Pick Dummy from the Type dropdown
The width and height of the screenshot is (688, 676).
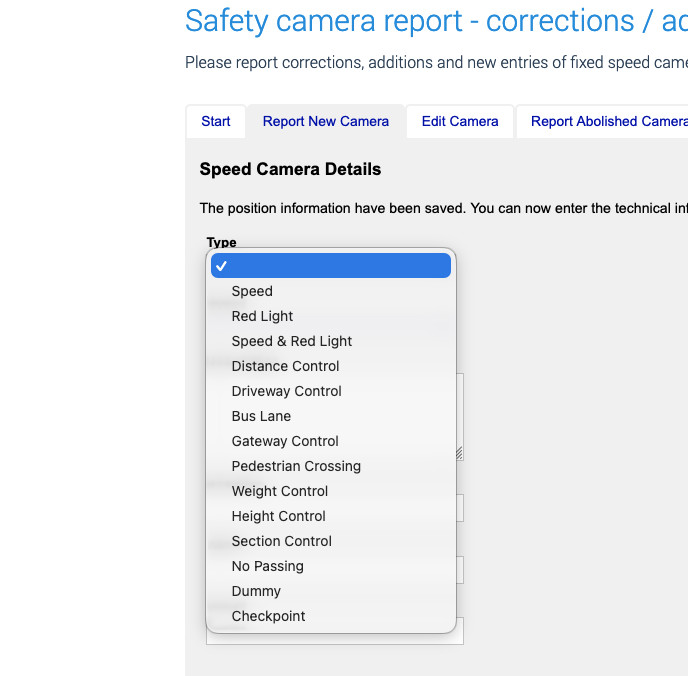pos(256,591)
